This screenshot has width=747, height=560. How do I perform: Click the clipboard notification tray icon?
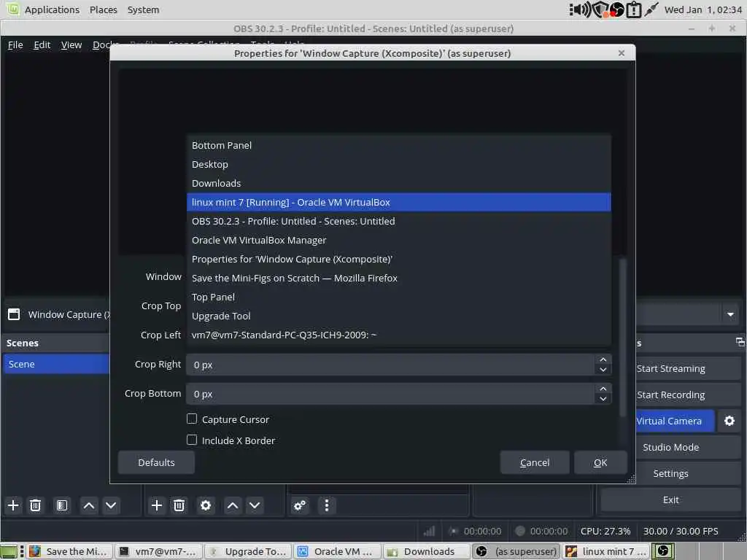[x=634, y=9]
